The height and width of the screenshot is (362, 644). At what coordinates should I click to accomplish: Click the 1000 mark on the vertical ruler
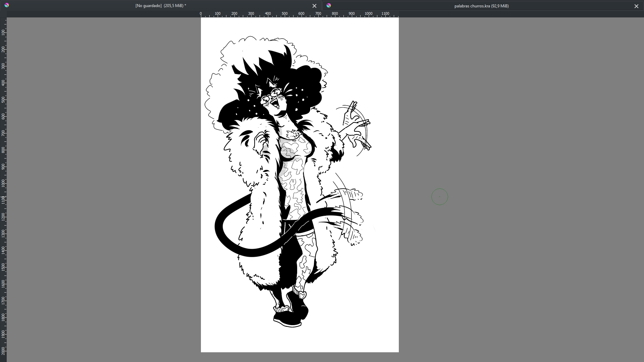tap(3, 183)
